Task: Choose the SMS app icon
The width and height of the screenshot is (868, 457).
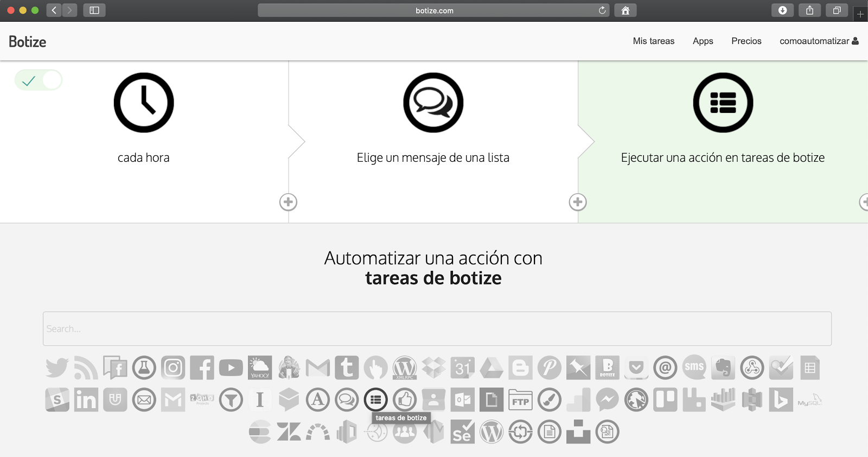Action: [x=694, y=367]
